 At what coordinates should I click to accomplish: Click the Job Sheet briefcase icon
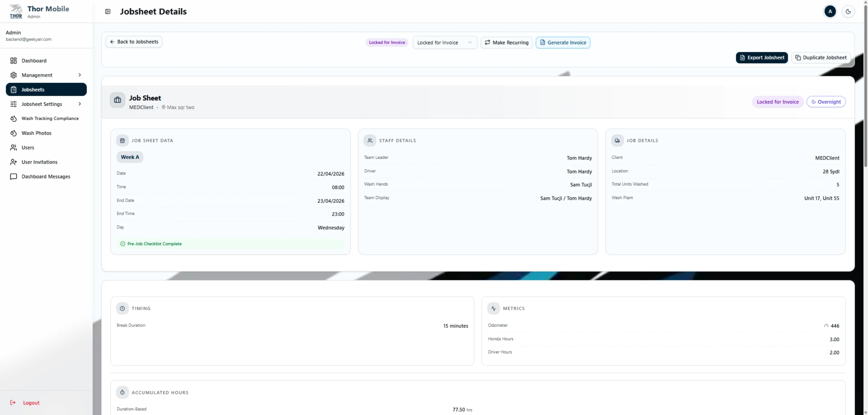tap(117, 100)
